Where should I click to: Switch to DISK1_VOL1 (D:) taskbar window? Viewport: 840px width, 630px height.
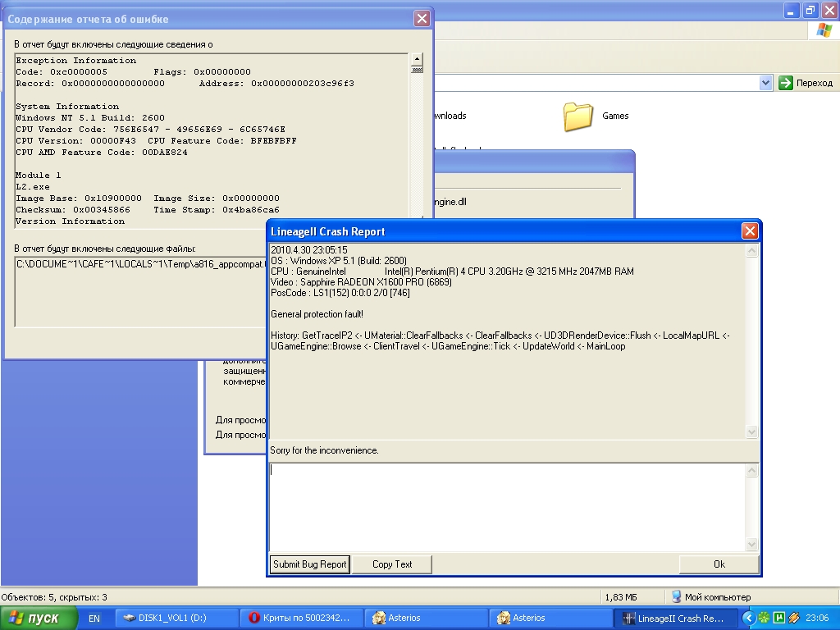pos(176,618)
